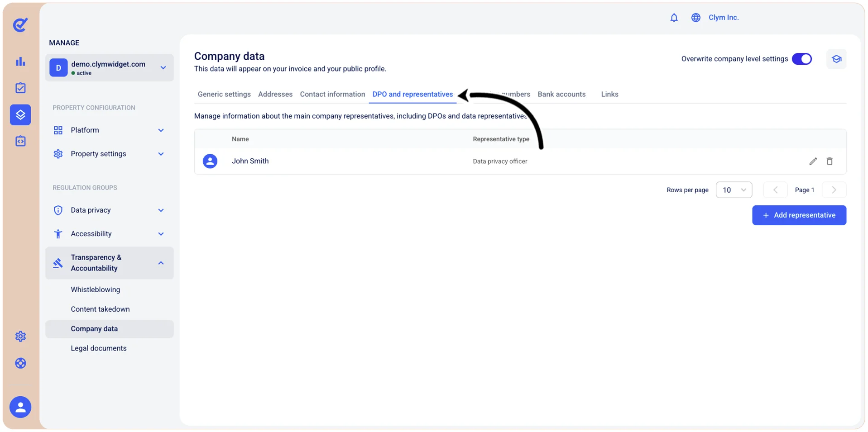Screen dimensions: 868x432
Task: Open the graduation cap help icon
Action: point(836,59)
